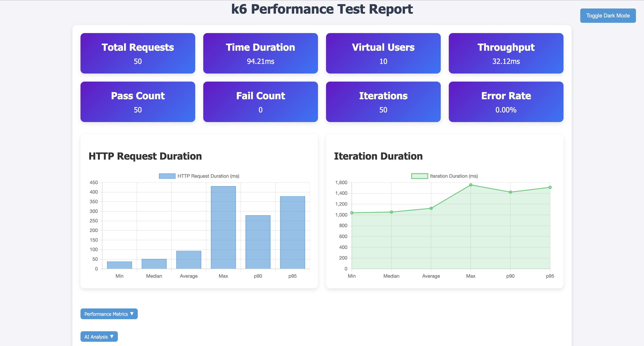This screenshot has width=644, height=346.
Task: Click the p95 bar in HTTP chart
Action: pos(292,232)
